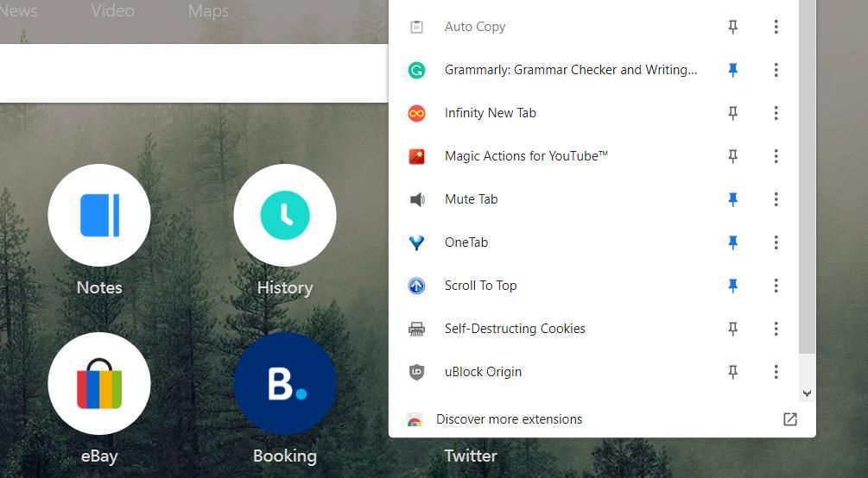Click the Infinity New Tab extension icon
Viewport: 868px width, 478px height.
(x=416, y=113)
